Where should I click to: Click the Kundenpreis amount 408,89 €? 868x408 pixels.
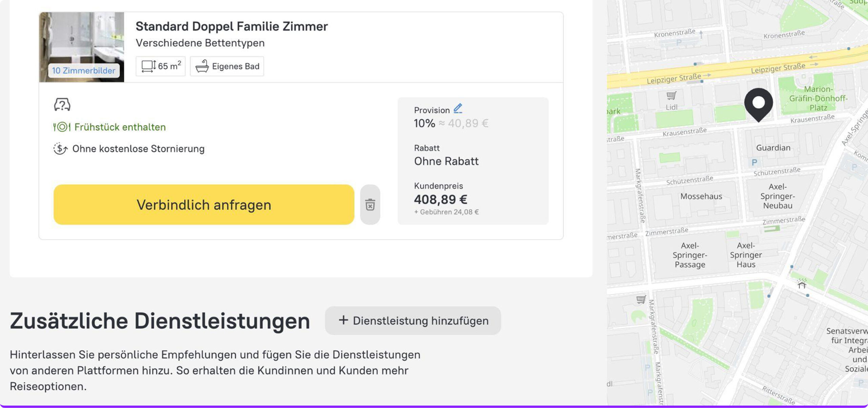click(440, 200)
